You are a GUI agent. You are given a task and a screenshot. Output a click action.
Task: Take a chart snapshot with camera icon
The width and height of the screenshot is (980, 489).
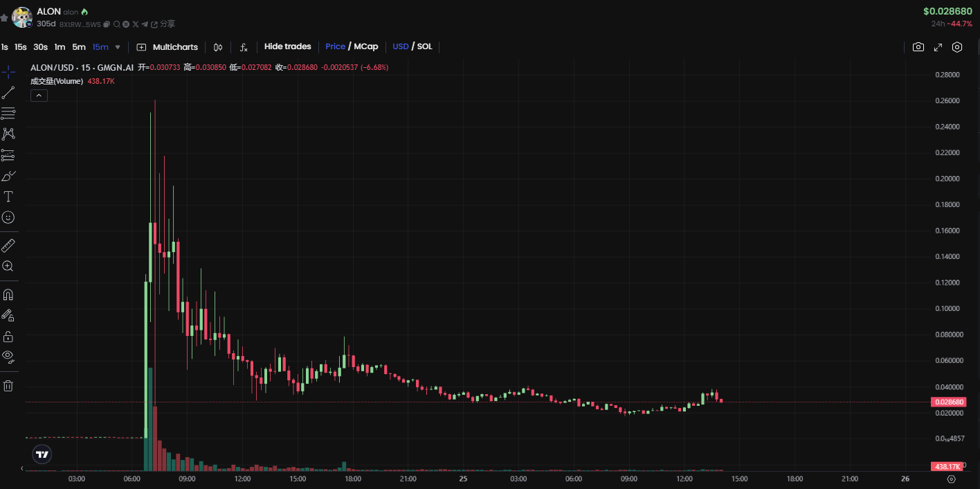coord(918,47)
